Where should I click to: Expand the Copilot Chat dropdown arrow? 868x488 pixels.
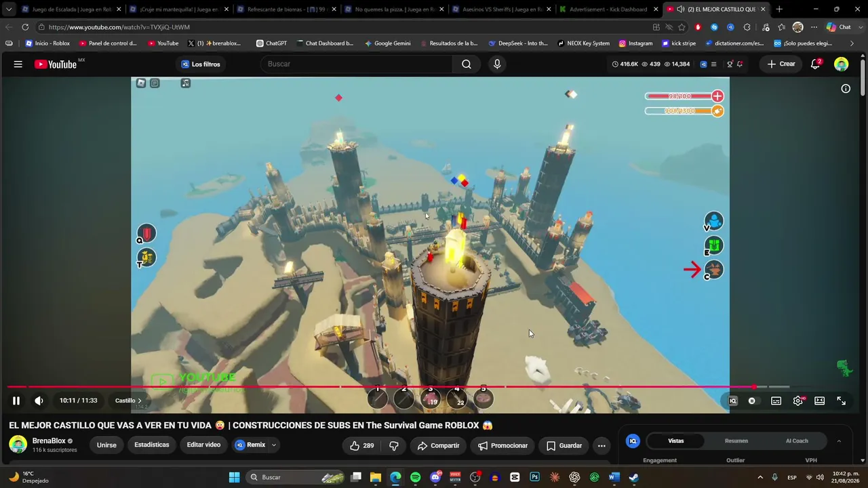[x=861, y=27]
